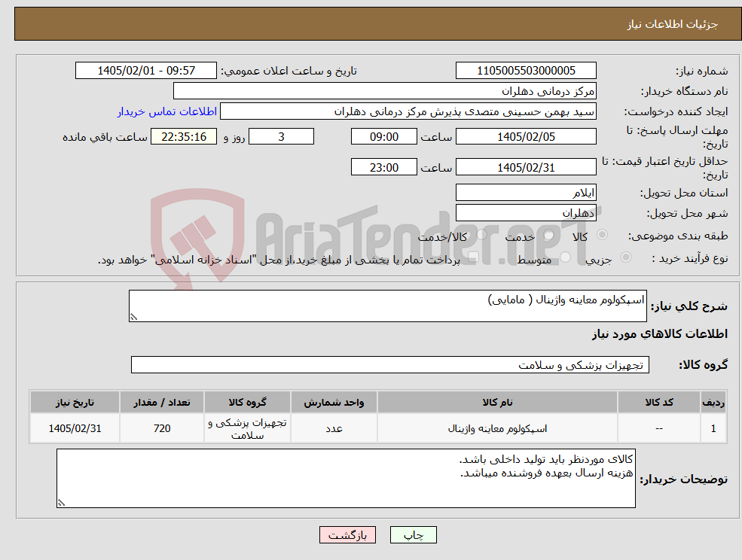
Task: Click the ردیف column header
Action: coord(713,403)
